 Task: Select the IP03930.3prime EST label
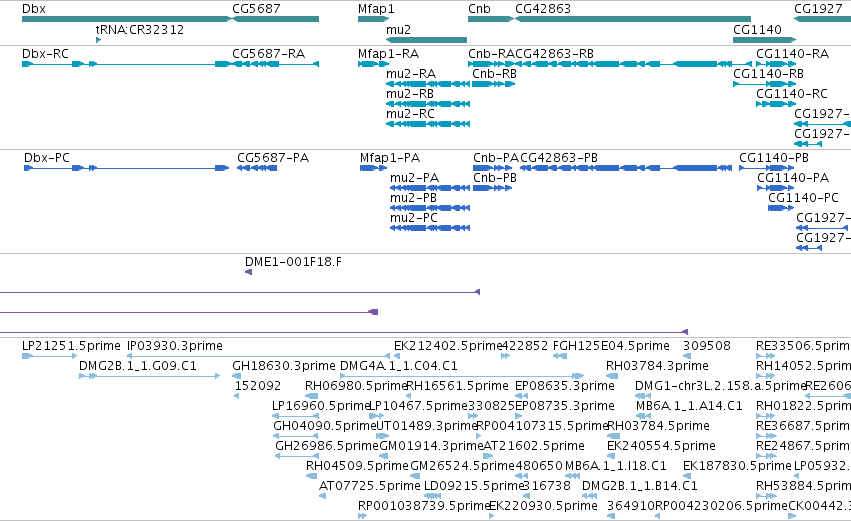click(x=175, y=346)
